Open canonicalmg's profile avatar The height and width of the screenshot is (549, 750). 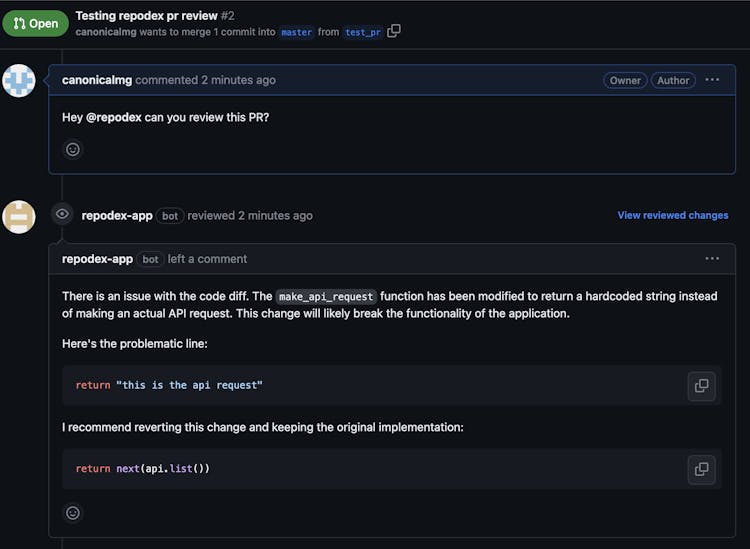[x=19, y=81]
